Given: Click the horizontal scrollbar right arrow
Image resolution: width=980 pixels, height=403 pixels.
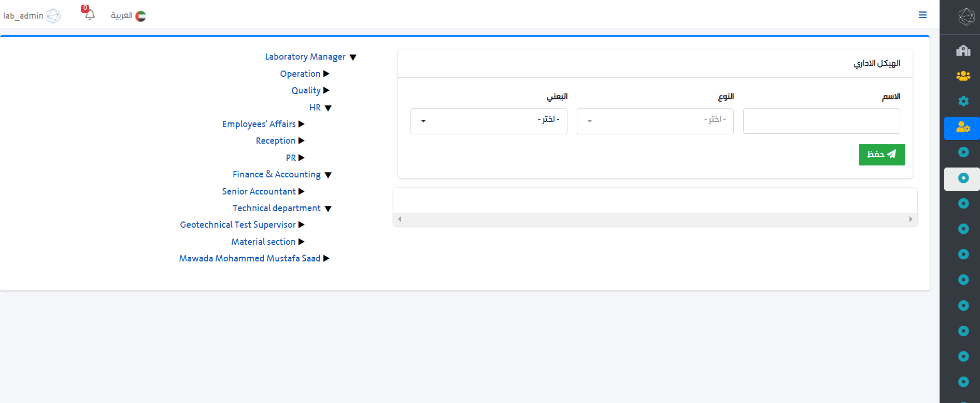Looking at the screenshot, I should coord(911,219).
